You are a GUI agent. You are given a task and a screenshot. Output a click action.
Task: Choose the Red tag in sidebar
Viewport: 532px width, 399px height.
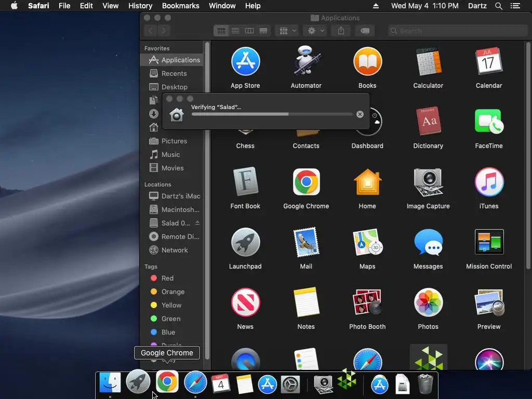tap(171, 278)
